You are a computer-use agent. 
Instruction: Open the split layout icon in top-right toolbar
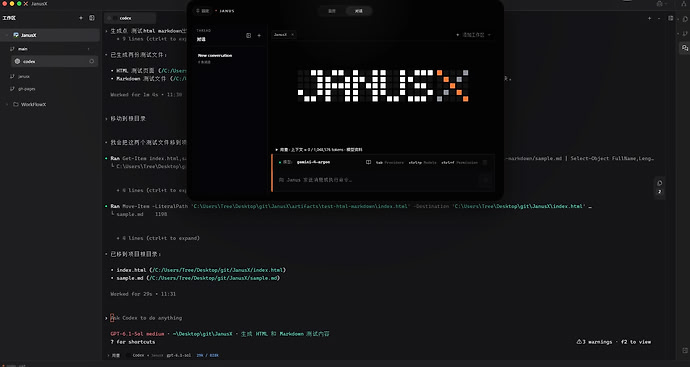click(x=671, y=18)
